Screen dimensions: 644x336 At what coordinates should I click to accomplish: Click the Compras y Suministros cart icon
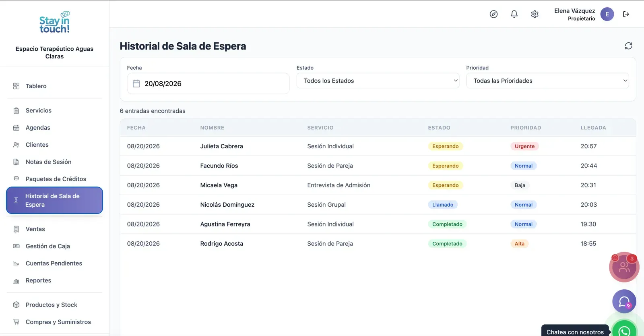pos(16,322)
